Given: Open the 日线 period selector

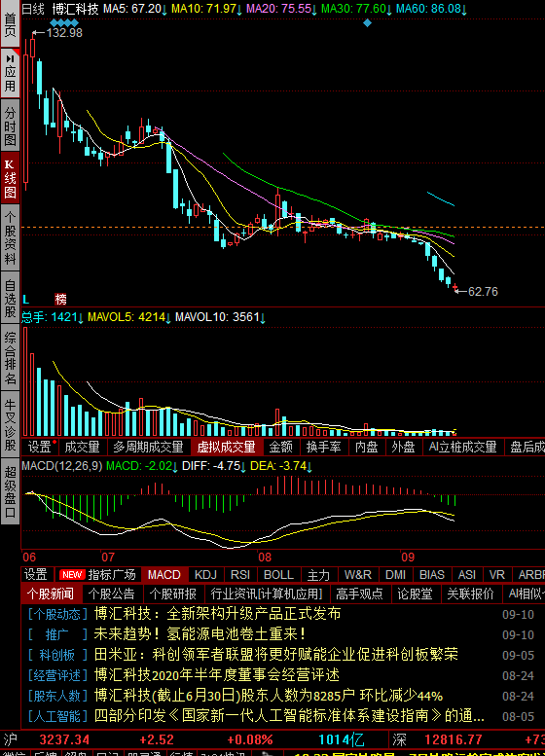Looking at the screenshot, I should coord(33,9).
